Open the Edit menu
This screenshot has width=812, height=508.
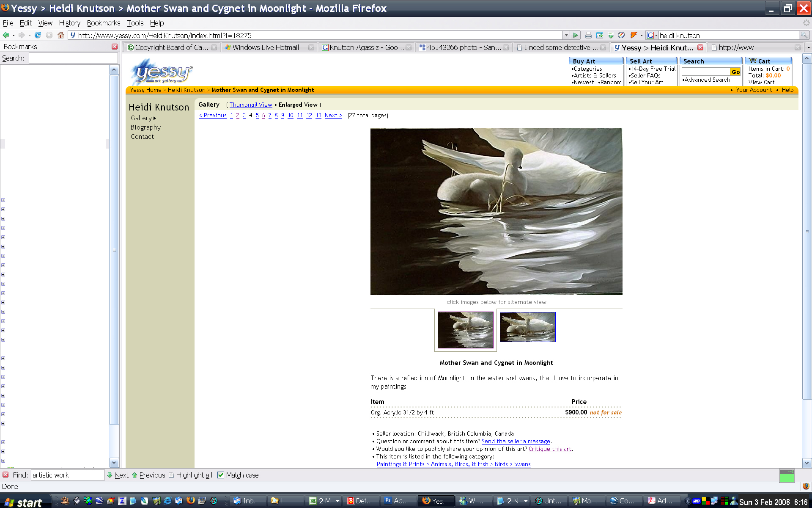pyautogui.click(x=25, y=23)
